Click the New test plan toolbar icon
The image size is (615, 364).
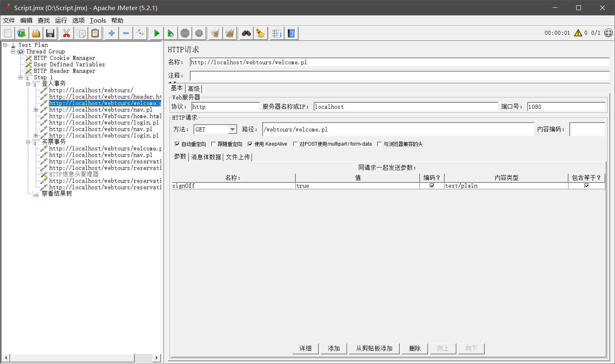[x=8, y=33]
